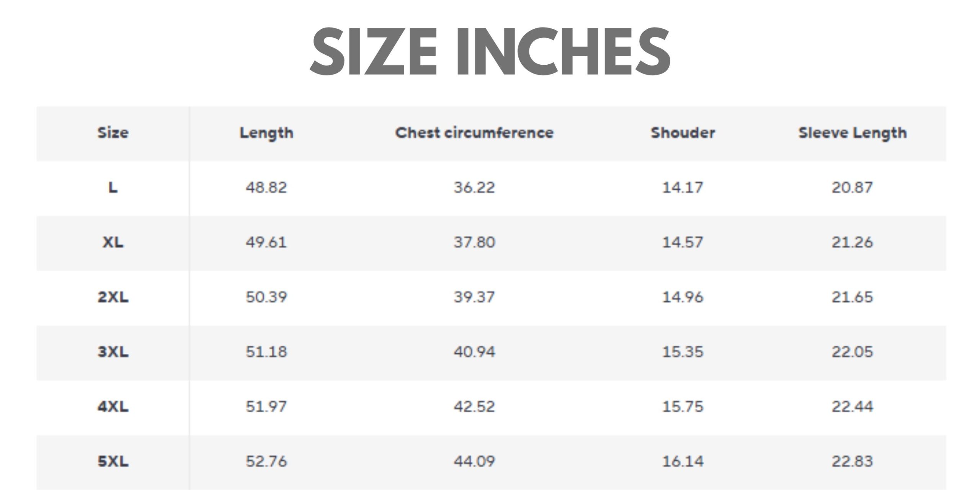Select the Length column header

266,133
